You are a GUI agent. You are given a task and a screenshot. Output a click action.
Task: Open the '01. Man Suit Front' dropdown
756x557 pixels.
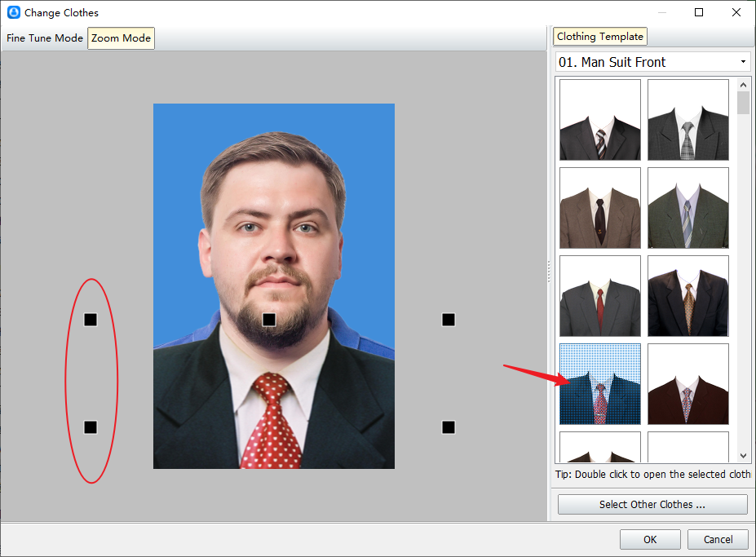click(x=652, y=62)
